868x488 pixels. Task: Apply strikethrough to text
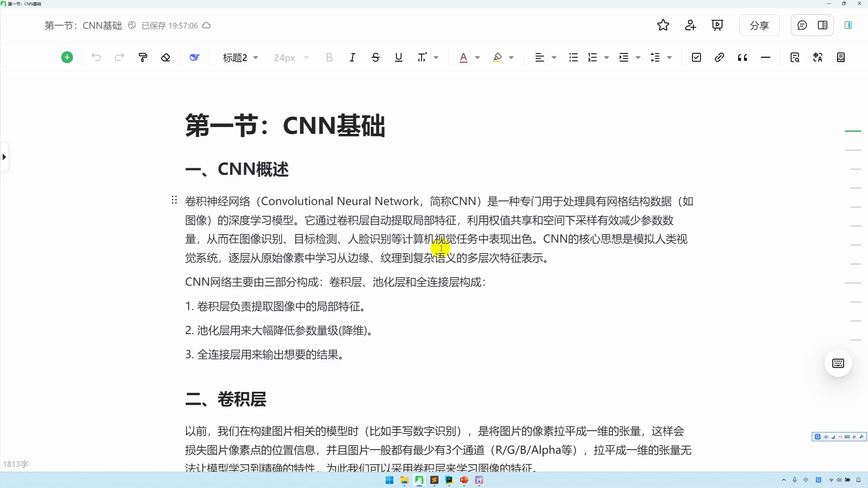pyautogui.click(x=375, y=57)
